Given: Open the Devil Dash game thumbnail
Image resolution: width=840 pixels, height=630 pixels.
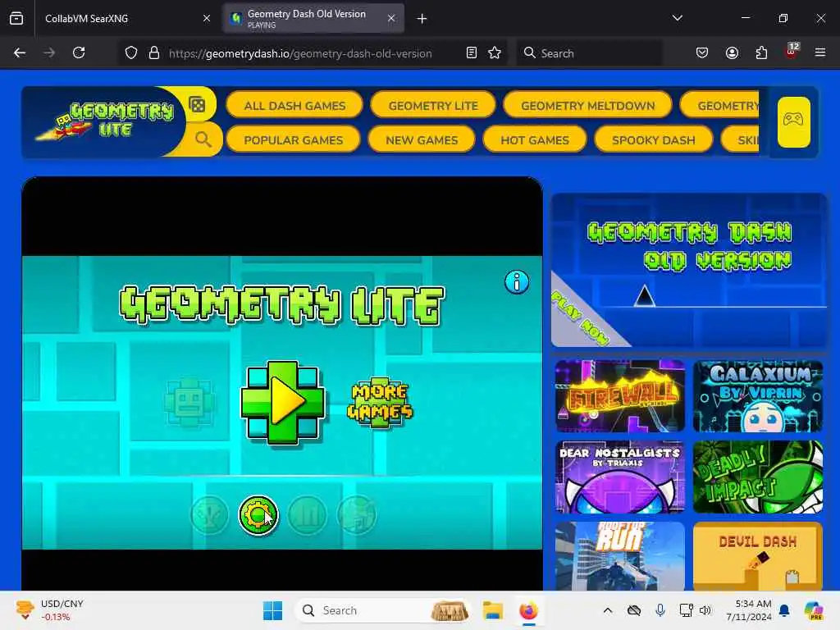Looking at the screenshot, I should point(757,556).
